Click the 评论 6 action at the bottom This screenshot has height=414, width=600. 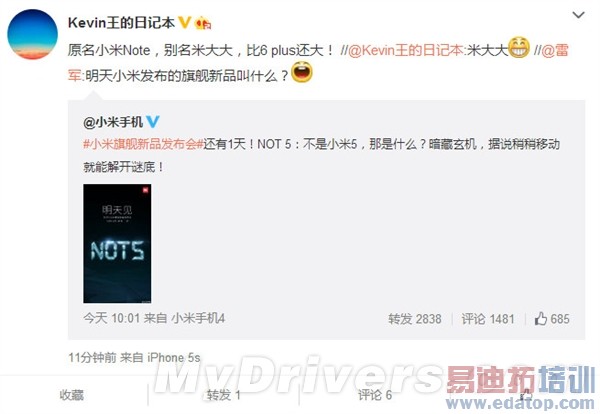coord(375,395)
